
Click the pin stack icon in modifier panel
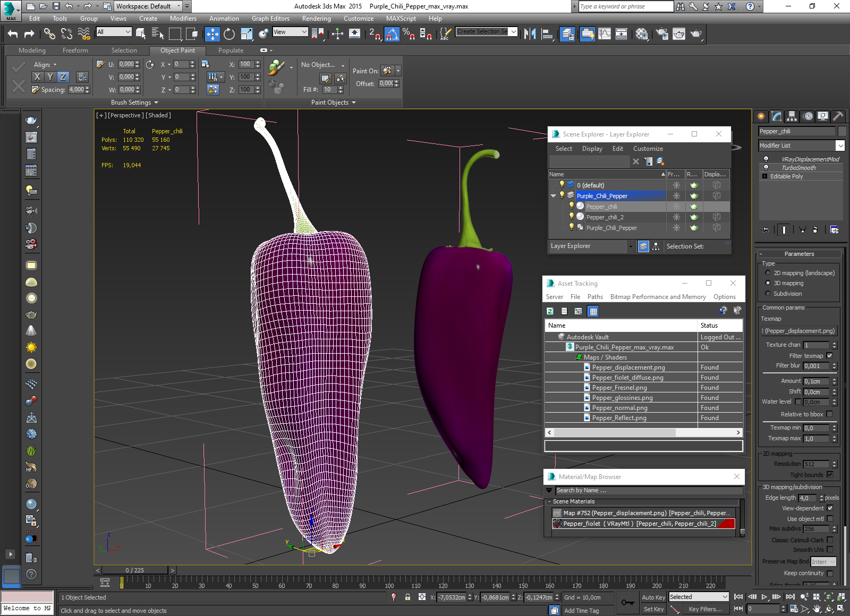click(x=765, y=229)
